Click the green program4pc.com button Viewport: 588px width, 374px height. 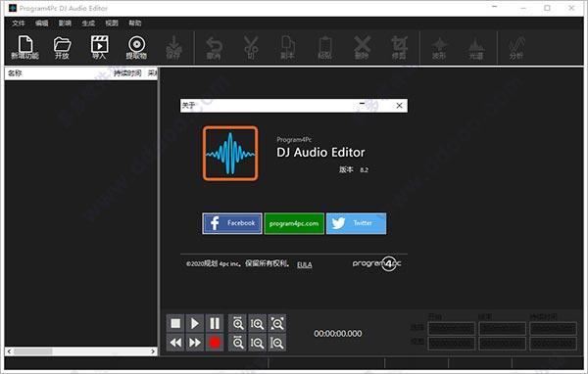pos(294,223)
